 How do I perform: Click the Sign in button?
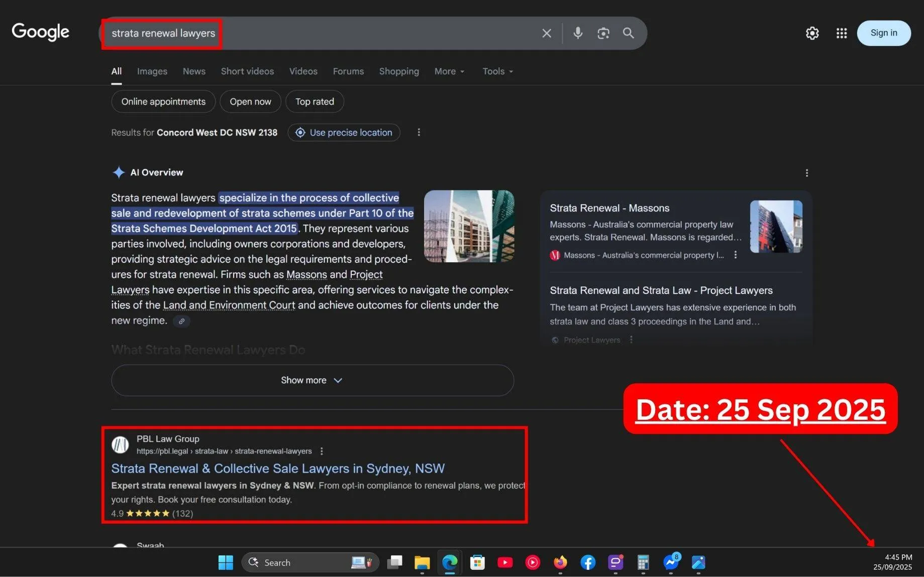tap(884, 33)
